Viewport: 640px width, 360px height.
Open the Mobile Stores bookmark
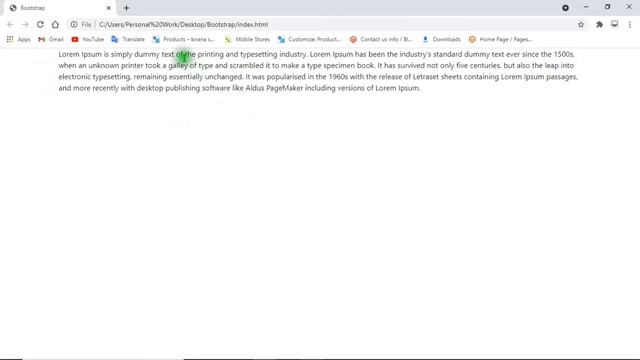tap(247, 39)
